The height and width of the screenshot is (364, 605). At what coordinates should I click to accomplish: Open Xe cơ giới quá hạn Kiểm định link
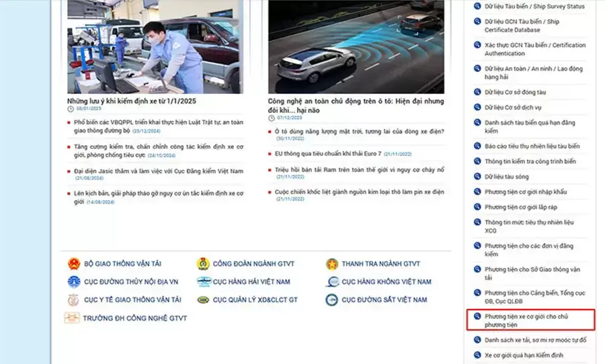524,355
